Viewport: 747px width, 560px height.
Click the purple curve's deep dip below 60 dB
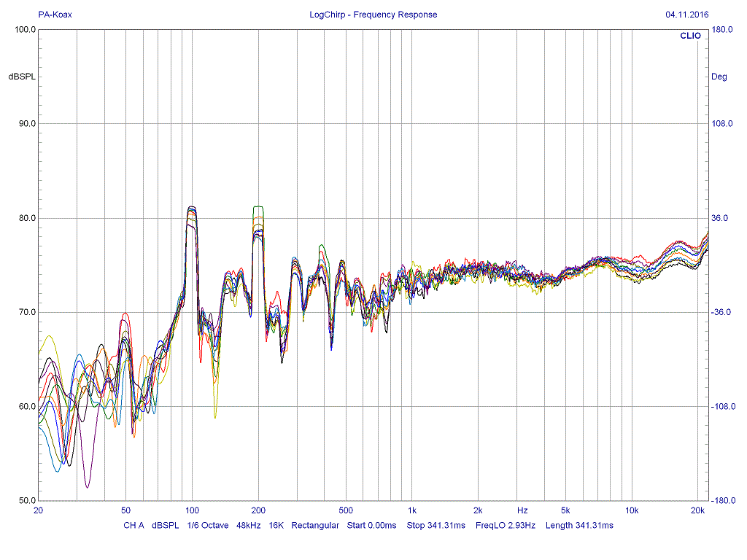(88, 486)
